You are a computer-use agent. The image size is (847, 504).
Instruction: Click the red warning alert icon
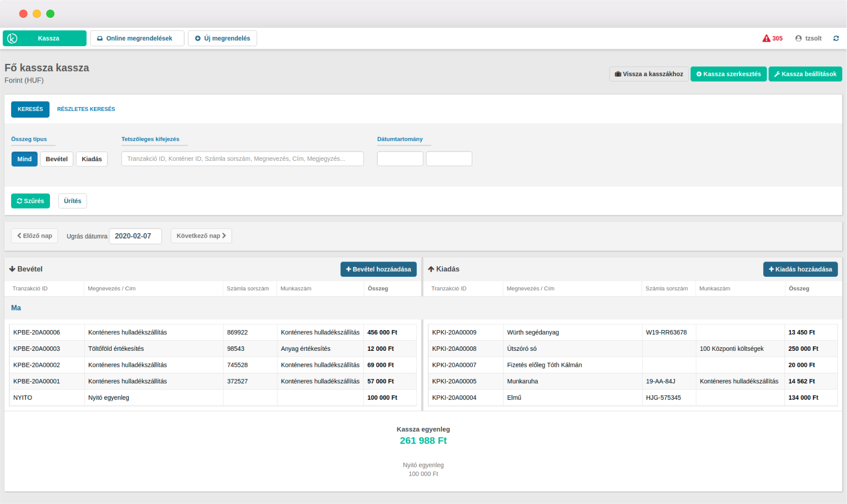[766, 39]
